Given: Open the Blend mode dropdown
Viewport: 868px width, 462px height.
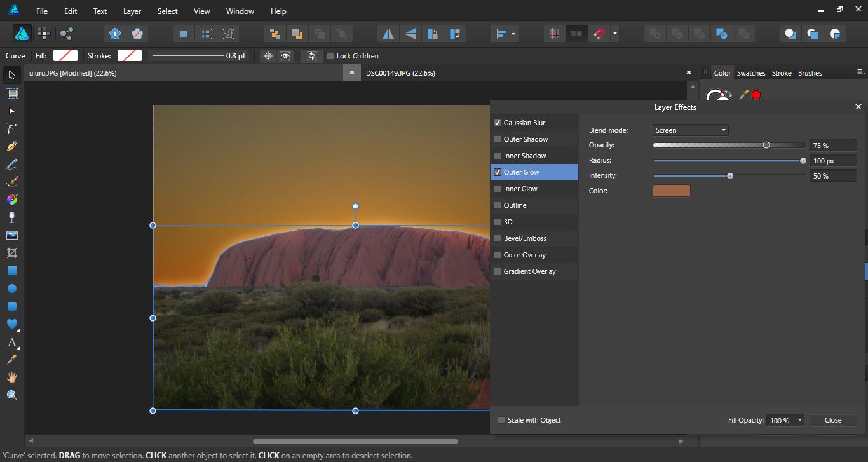Looking at the screenshot, I should 690,130.
